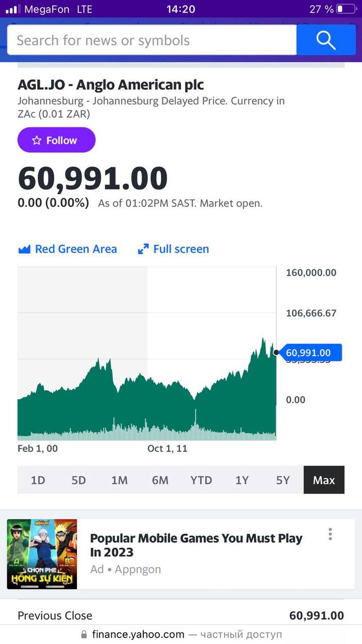
Task: Open the Popular Mobile Games ad headline
Action: (x=196, y=545)
